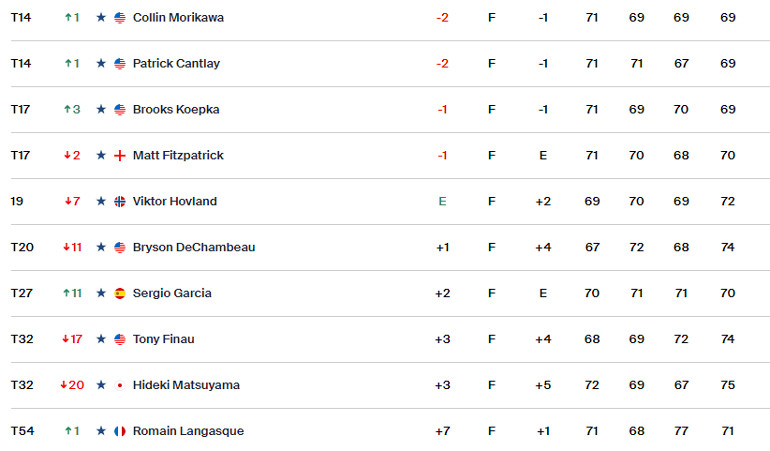Image resolution: width=770 pixels, height=451 pixels.
Task: Click the down 20 movement indicator for Matsuyama
Action: click(72, 385)
